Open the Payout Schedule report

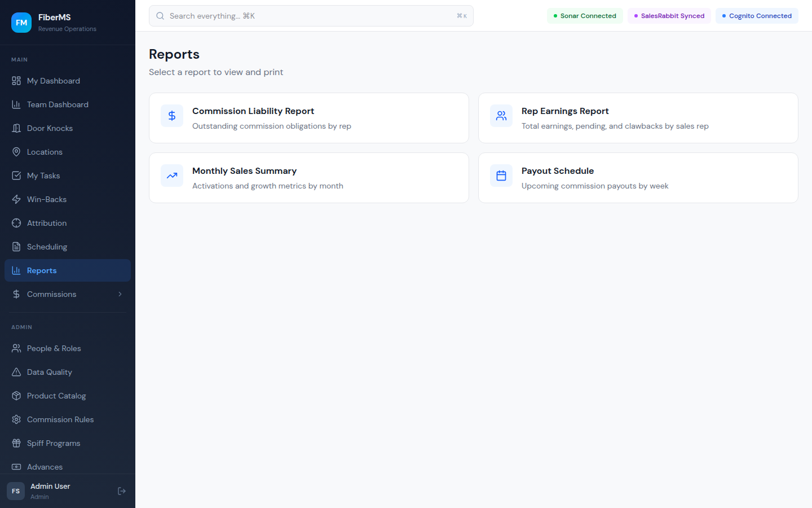638,177
